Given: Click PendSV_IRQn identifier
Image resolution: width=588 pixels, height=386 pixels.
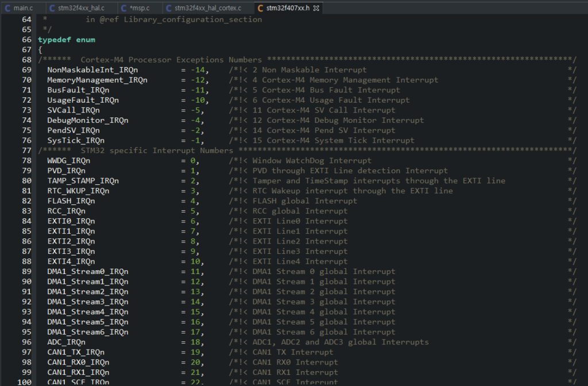Looking at the screenshot, I should pos(73,130).
